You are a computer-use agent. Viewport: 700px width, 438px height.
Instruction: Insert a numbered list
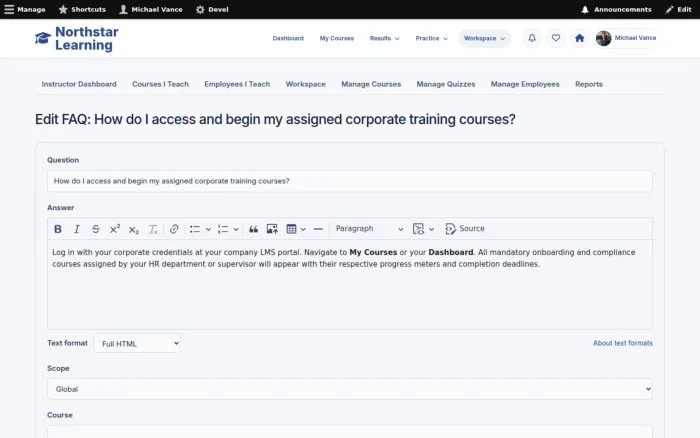223,229
